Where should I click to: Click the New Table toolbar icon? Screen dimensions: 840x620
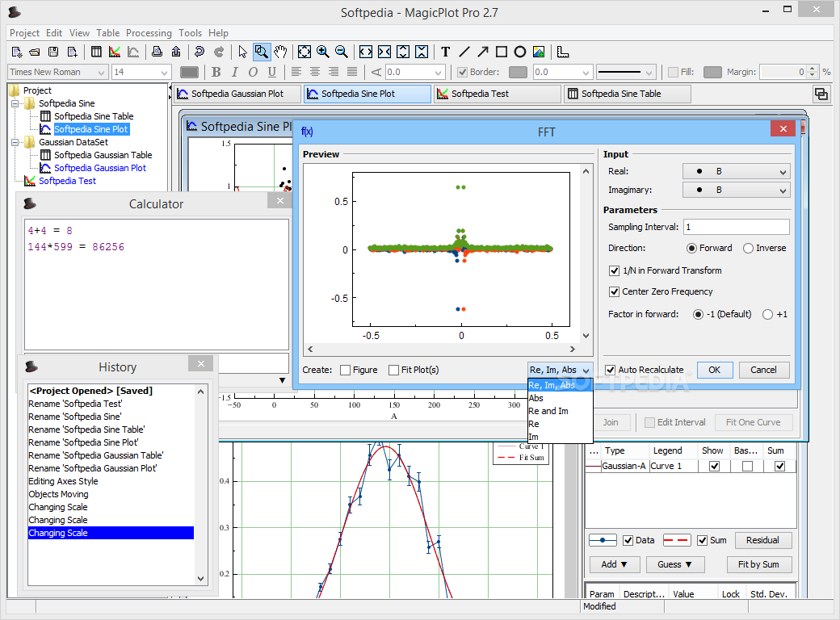click(96, 52)
